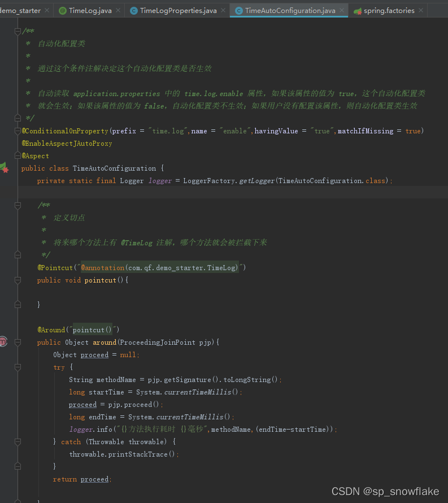Fold the try block
The width and height of the screenshot is (448, 503).
coord(18,367)
